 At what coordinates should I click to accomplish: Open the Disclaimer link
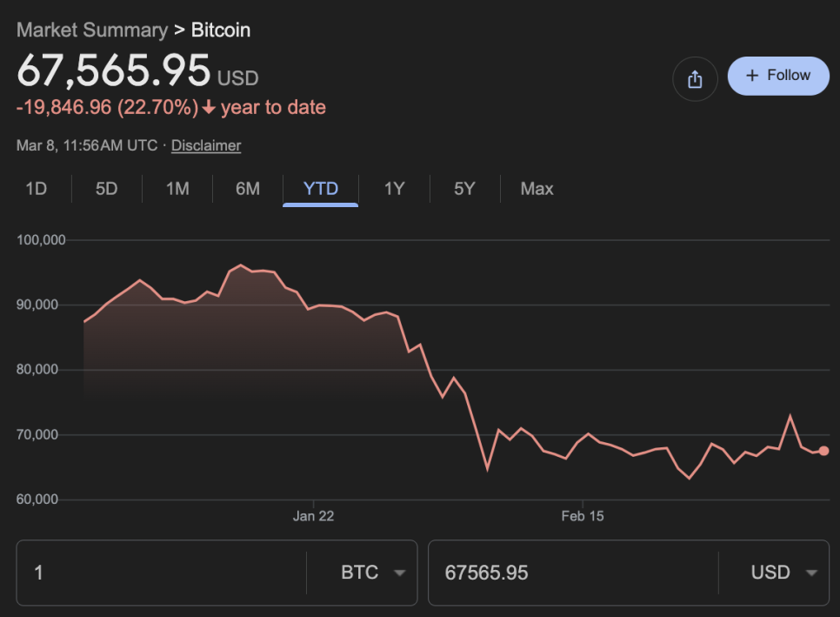206,145
